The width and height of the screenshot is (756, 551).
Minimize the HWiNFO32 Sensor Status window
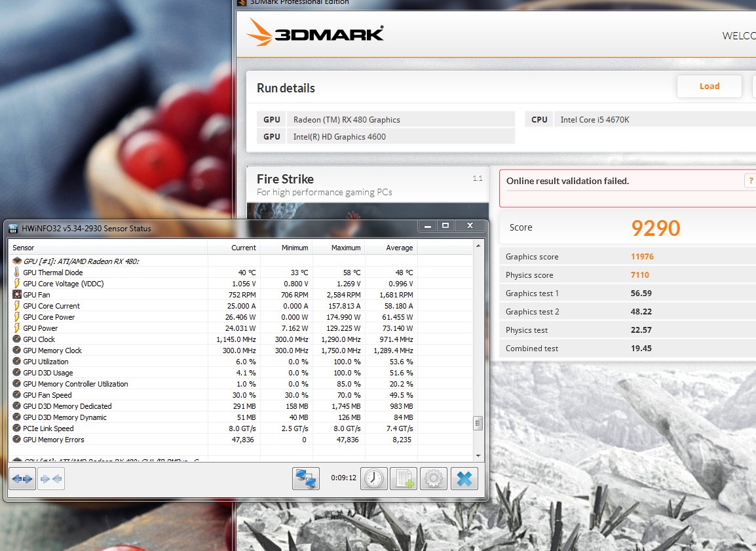click(427, 225)
